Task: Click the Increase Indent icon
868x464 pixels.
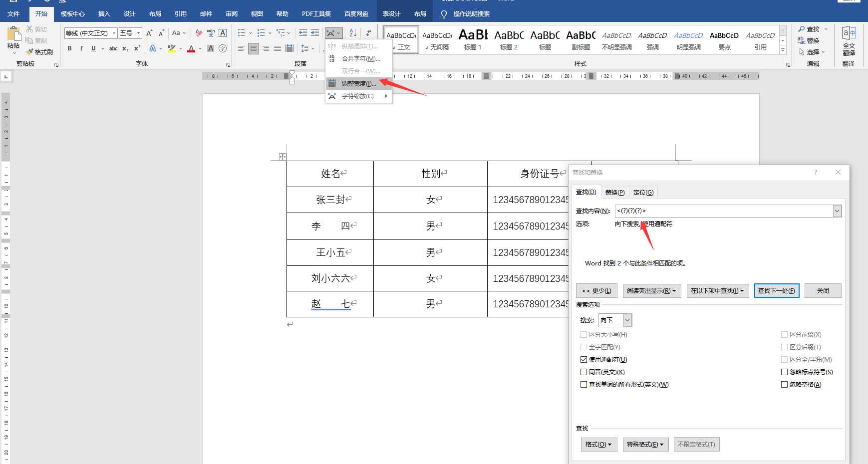Action: 315,33
